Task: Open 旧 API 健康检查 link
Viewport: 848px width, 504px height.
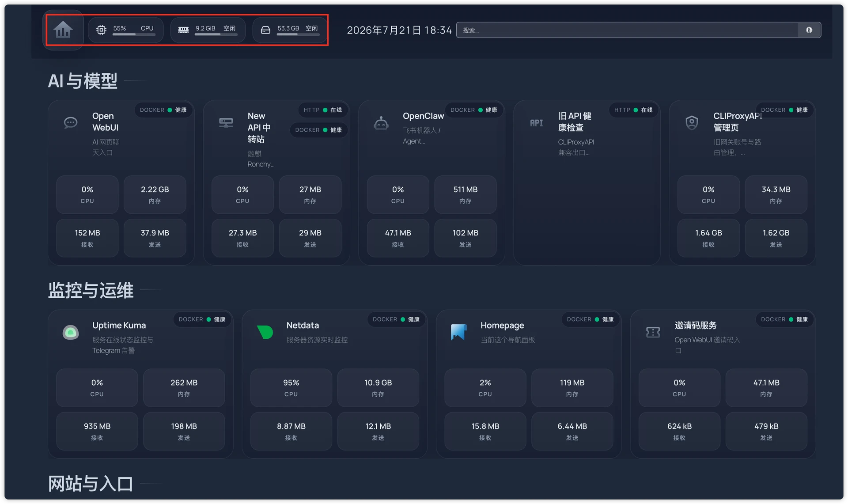Action: (575, 121)
